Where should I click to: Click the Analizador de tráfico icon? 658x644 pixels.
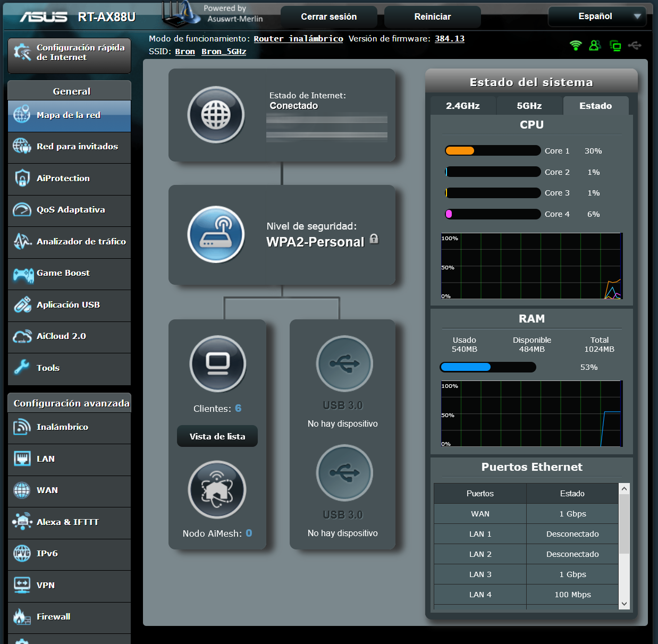22,241
